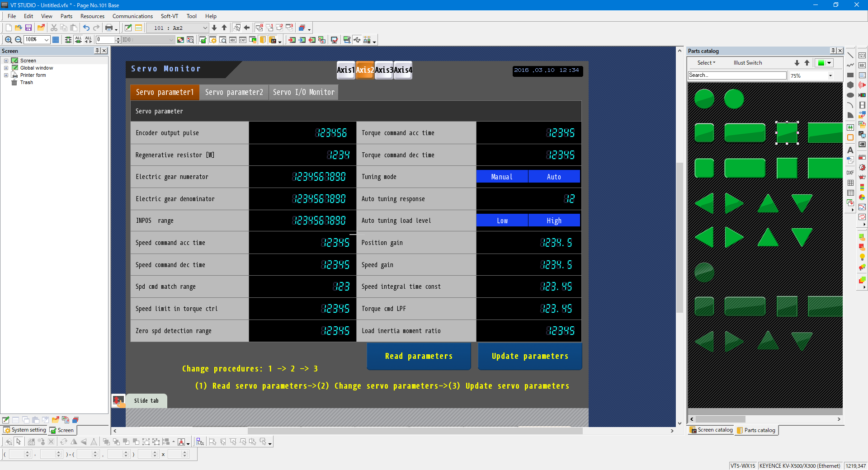
Task: Click the Undo arrow icon
Action: click(x=86, y=28)
